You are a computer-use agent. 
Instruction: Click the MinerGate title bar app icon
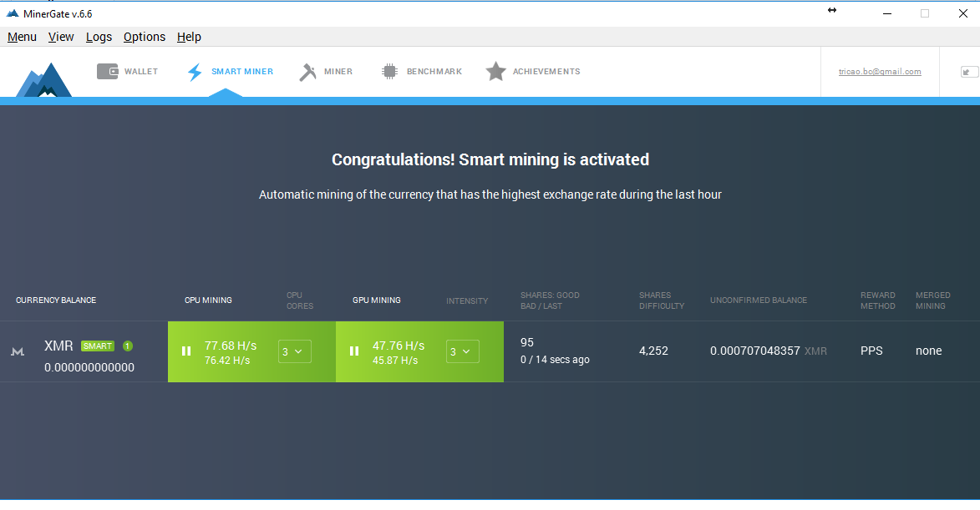[13, 13]
